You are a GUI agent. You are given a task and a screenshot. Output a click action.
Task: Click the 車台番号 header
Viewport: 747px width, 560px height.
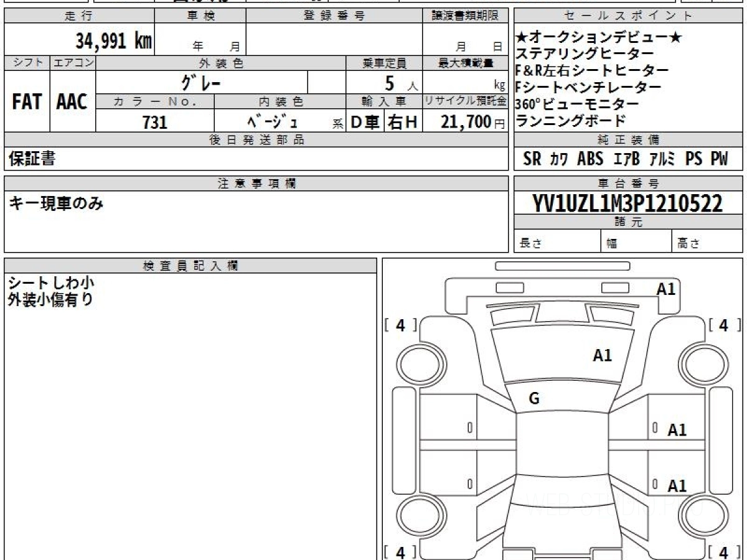point(629,184)
